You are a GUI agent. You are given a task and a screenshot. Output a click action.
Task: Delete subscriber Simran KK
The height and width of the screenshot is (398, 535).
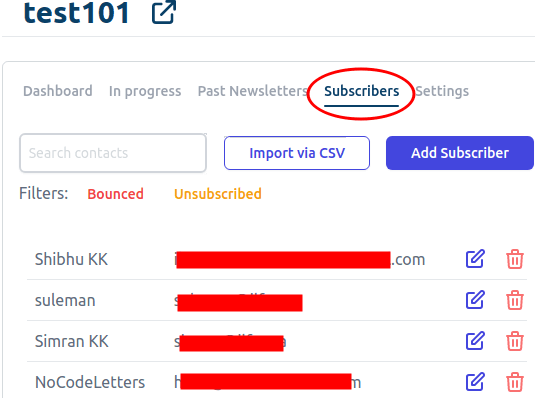pos(515,341)
